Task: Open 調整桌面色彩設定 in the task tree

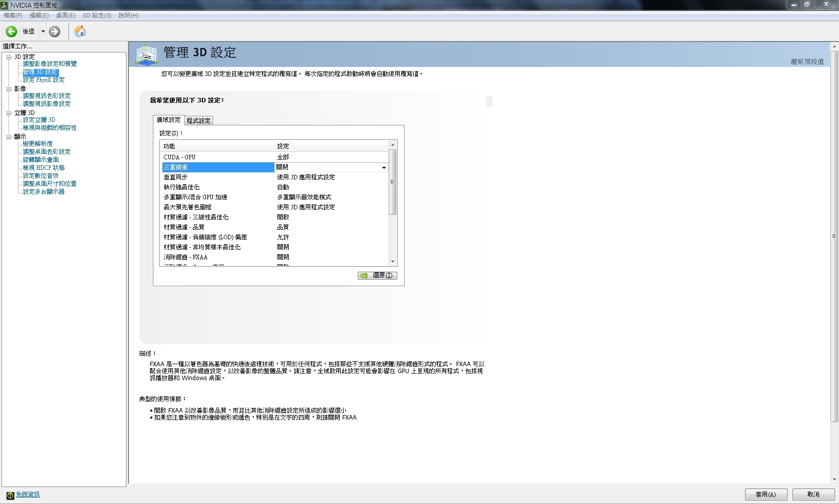Action: [47, 152]
